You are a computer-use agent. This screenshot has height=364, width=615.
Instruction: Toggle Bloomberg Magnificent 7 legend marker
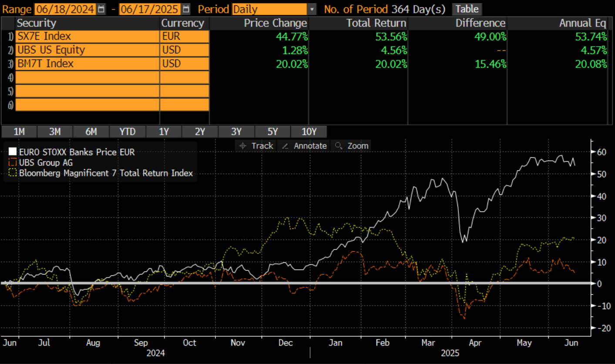coord(13,174)
